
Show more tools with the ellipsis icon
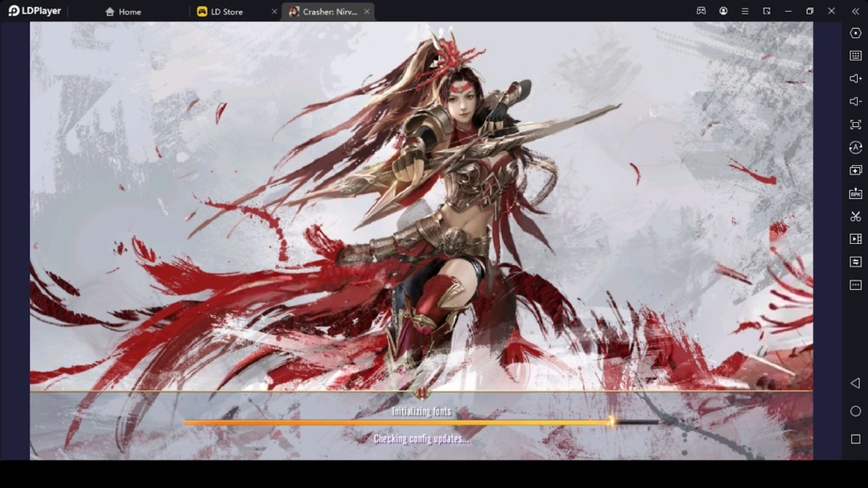point(855,285)
